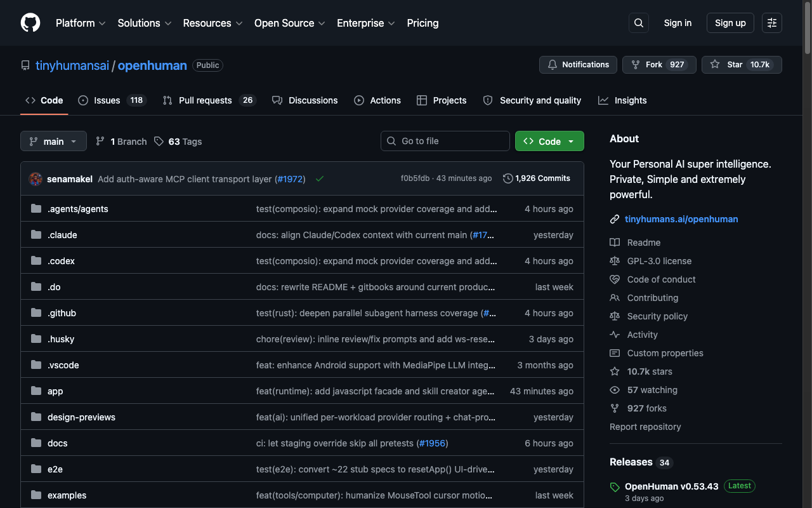812x508 pixels.
Task: Open the 1 Branch link
Action: coord(121,142)
